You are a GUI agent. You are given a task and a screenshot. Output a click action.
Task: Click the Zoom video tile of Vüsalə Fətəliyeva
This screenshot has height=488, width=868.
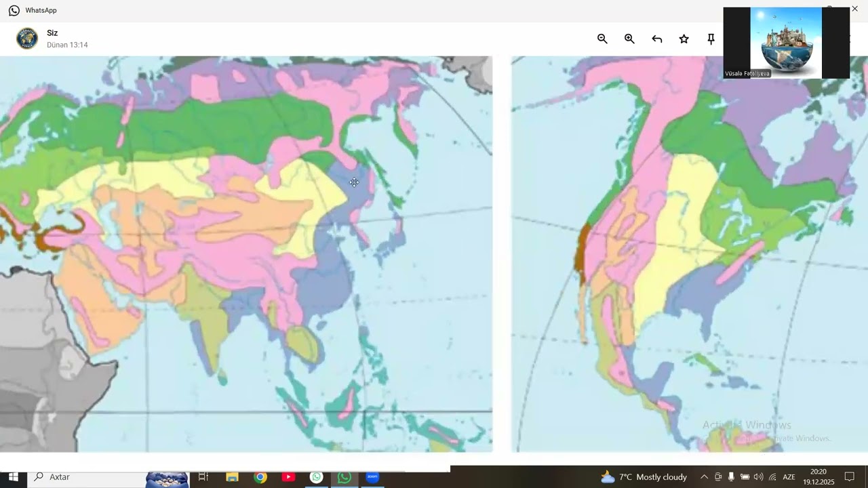(786, 43)
